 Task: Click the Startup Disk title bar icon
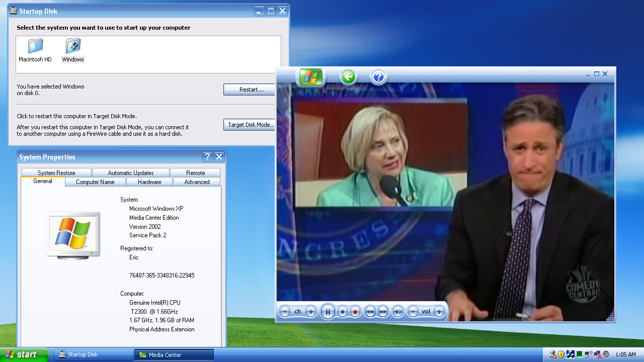(x=14, y=11)
